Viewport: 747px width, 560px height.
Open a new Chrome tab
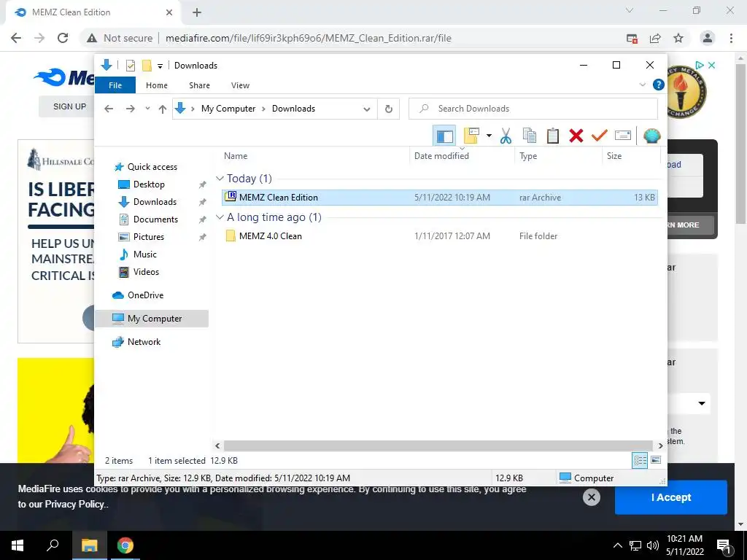[197, 13]
